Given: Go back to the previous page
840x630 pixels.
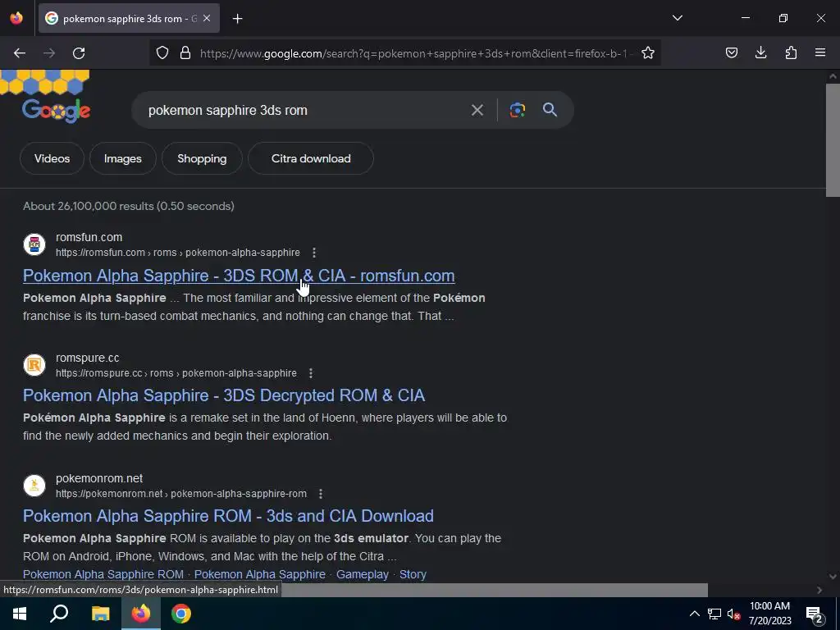Looking at the screenshot, I should [x=20, y=53].
